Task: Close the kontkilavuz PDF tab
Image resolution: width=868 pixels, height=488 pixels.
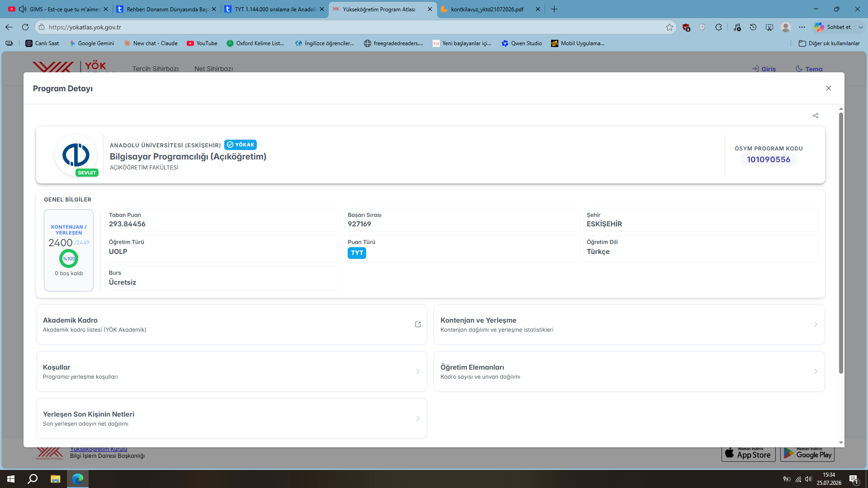Action: click(x=538, y=9)
